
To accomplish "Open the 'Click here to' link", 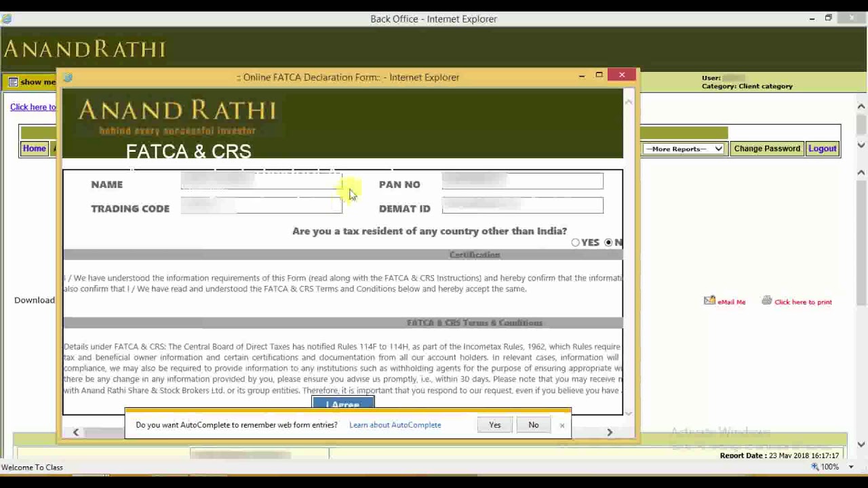I will [33, 107].
